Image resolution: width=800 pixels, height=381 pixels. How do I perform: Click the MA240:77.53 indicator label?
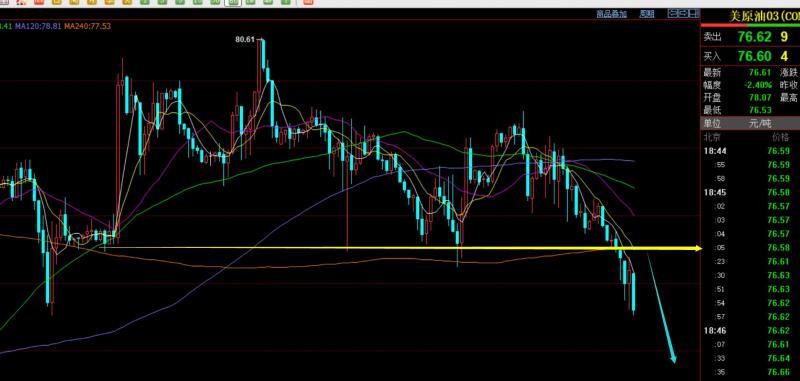coord(88,26)
